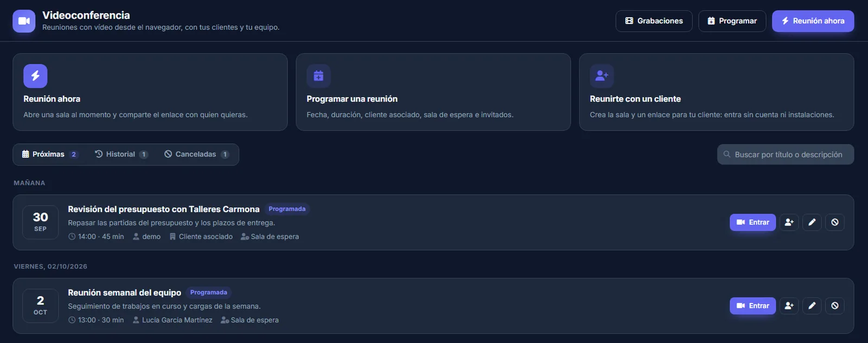Cancel the Reunión semanal del equipo meeting
The height and width of the screenshot is (343, 868).
click(x=835, y=306)
